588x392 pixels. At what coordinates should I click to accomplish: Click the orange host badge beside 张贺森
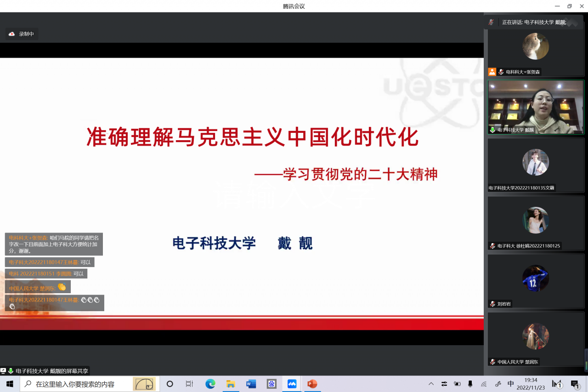pos(492,72)
